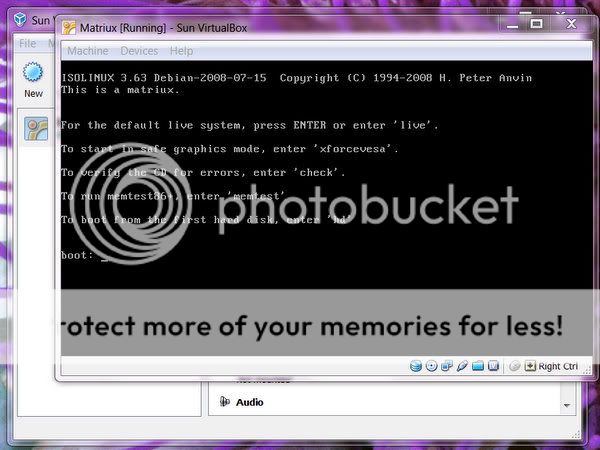Click the 'Matriux [Running] - Sun VirtualBox' title text

click(x=163, y=28)
